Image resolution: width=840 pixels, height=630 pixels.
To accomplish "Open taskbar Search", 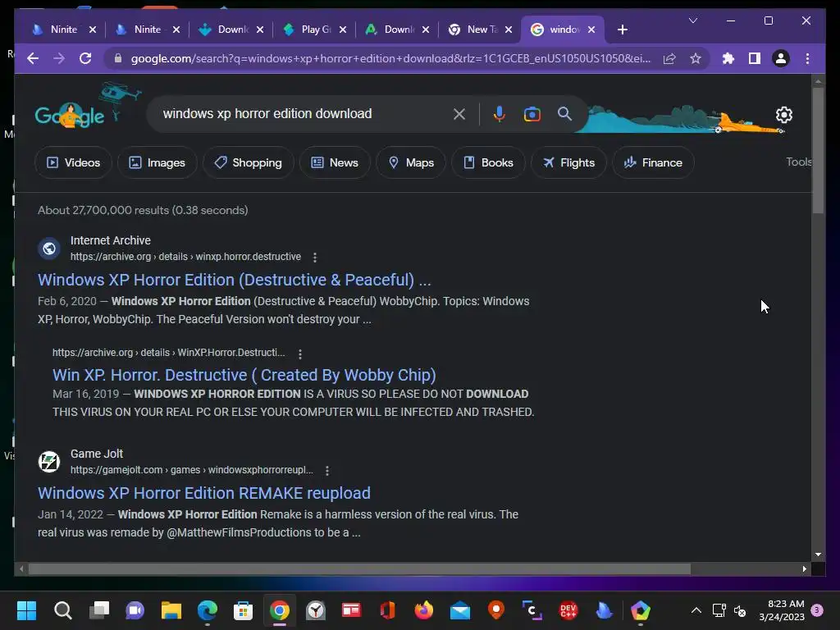I will [x=62, y=610].
